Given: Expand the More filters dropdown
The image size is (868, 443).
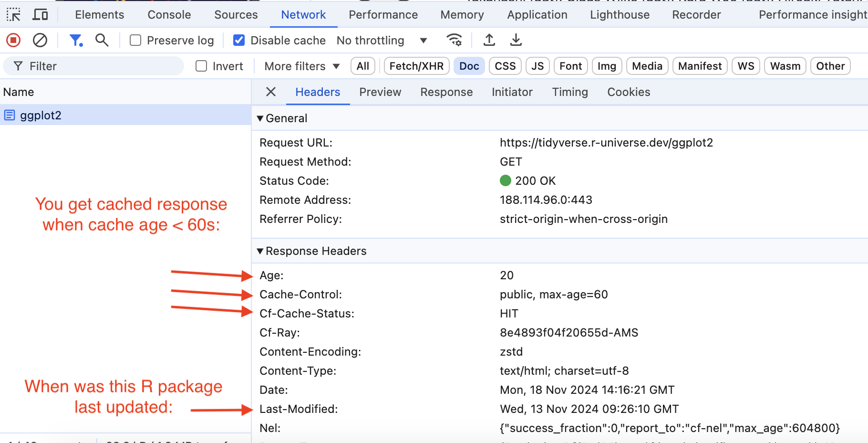Looking at the screenshot, I should click(x=302, y=66).
